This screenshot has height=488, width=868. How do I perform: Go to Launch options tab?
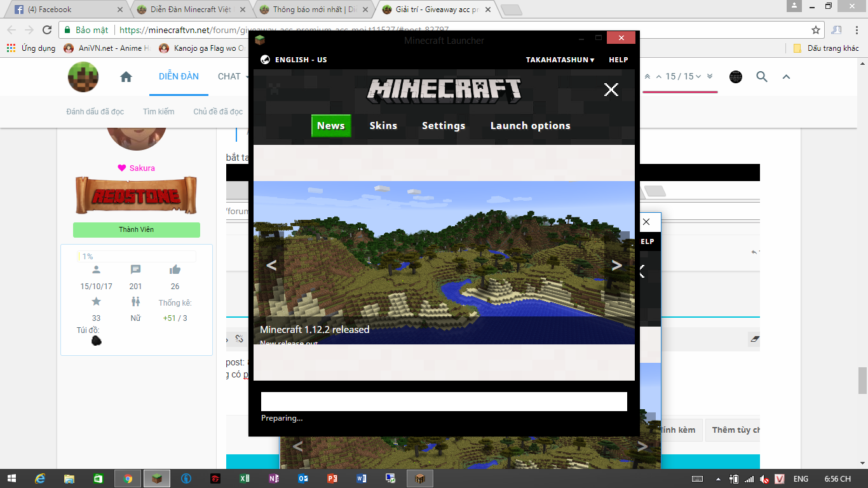click(530, 126)
